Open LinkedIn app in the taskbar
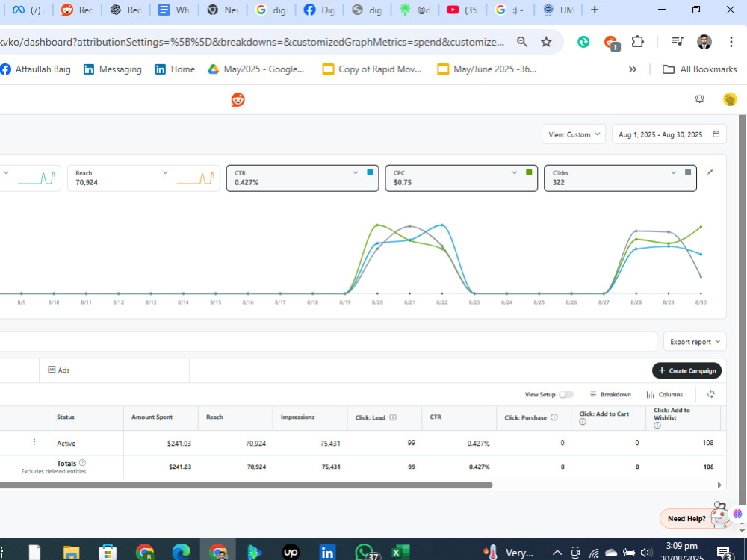The width and height of the screenshot is (747, 560). coord(327,552)
